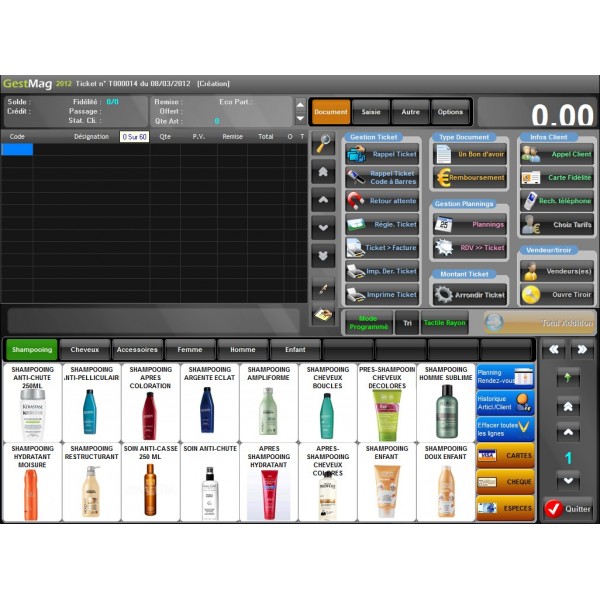This screenshot has height=600, width=600.
Task: Pay with CARTES
Action: (x=505, y=455)
